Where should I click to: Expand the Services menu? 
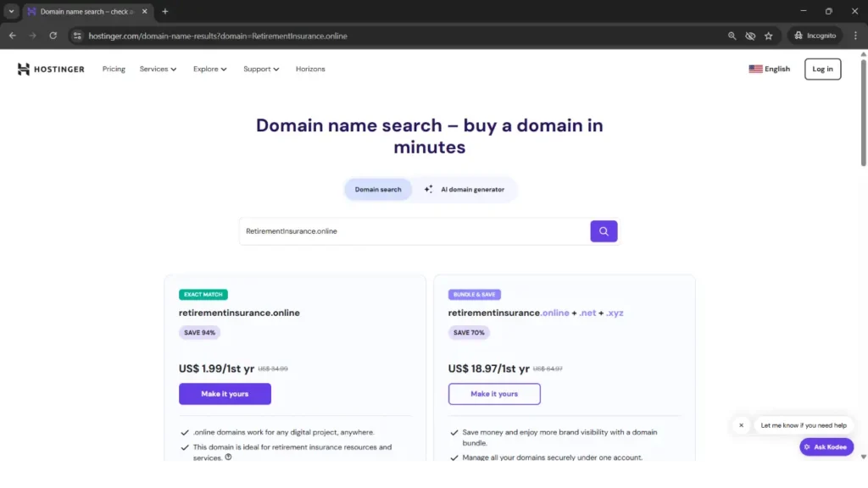(x=158, y=69)
